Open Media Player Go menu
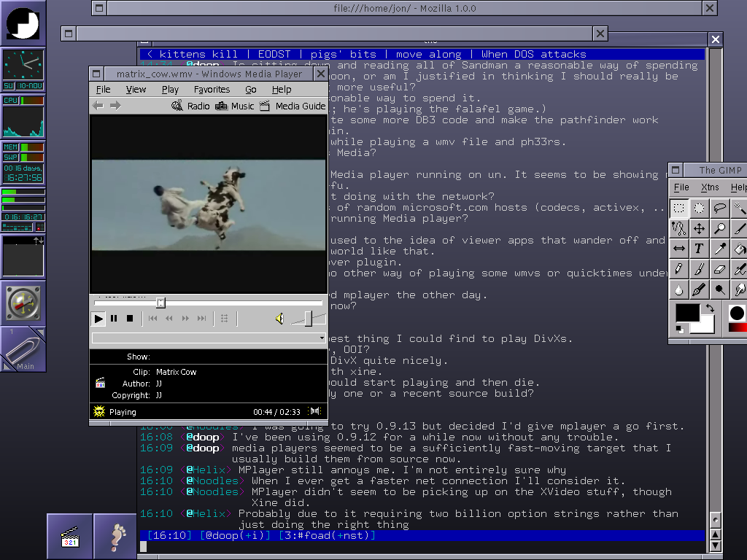This screenshot has height=560, width=747. coord(251,90)
